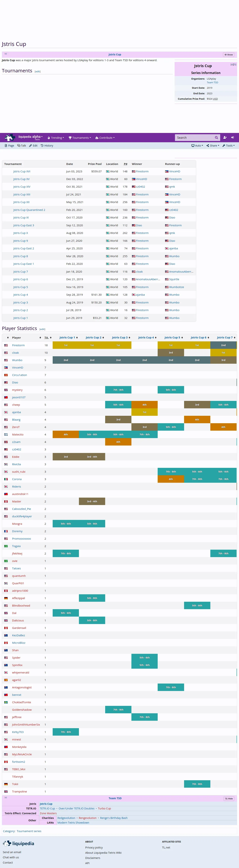Hide the Team TSD navbox
The width and height of the screenshot is (239, 868).
pos(229,799)
